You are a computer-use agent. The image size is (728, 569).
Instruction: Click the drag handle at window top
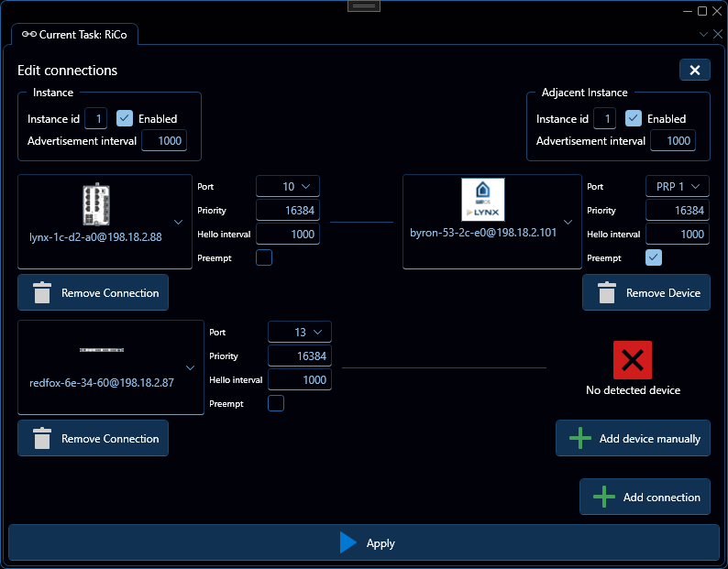(x=364, y=5)
